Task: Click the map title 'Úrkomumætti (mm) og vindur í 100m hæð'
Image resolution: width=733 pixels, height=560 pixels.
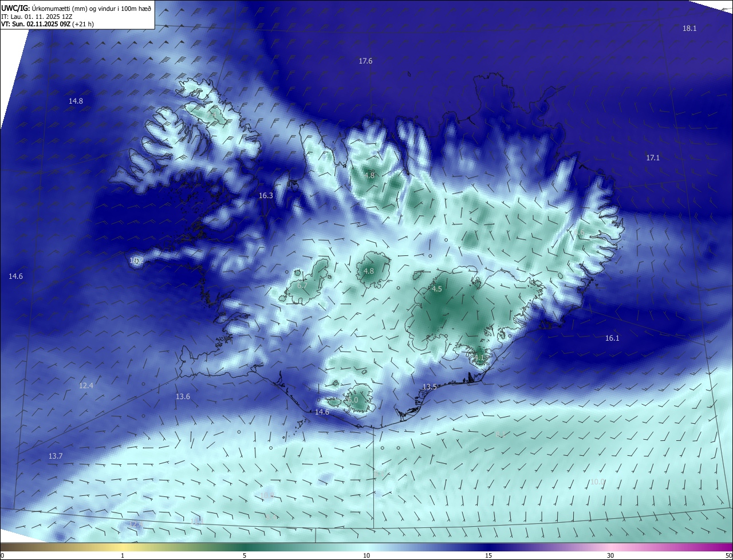Action: (92, 8)
